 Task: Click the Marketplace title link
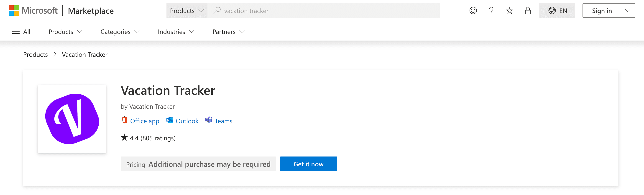click(x=91, y=11)
